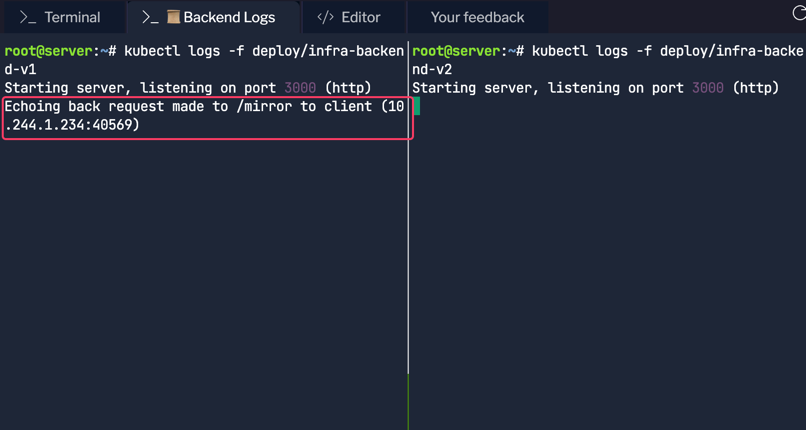Switch to the Terminal tab
The width and height of the screenshot is (806, 430).
(61, 17)
